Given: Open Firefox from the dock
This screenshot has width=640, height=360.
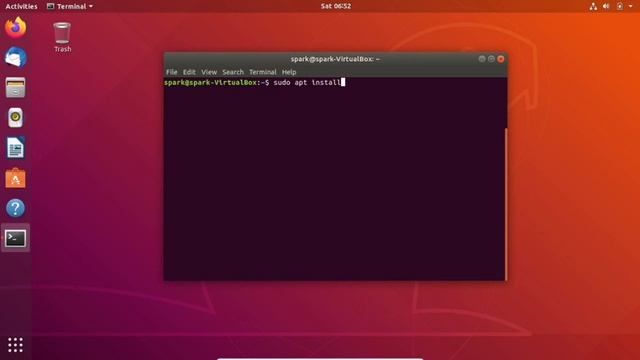Looking at the screenshot, I should [x=16, y=28].
